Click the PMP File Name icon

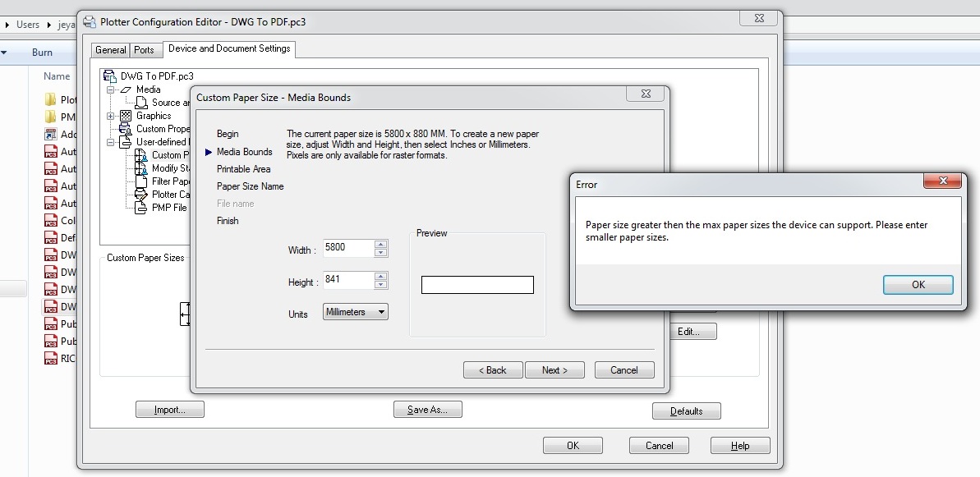point(142,207)
